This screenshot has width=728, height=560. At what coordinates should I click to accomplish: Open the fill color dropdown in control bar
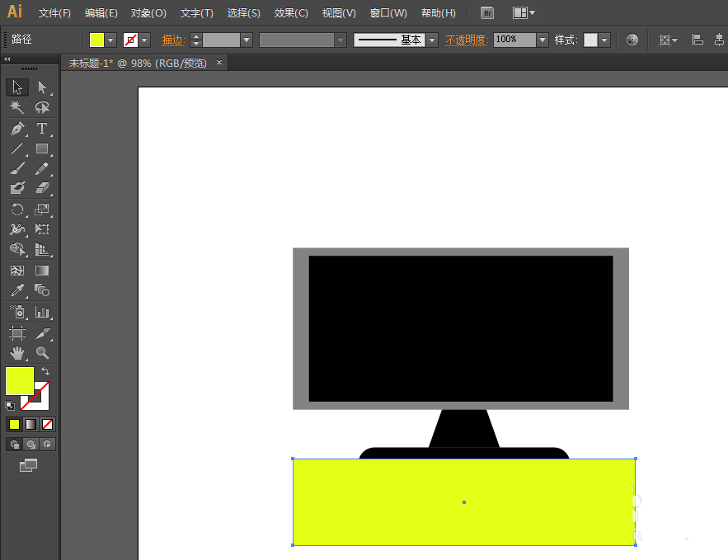click(x=110, y=40)
